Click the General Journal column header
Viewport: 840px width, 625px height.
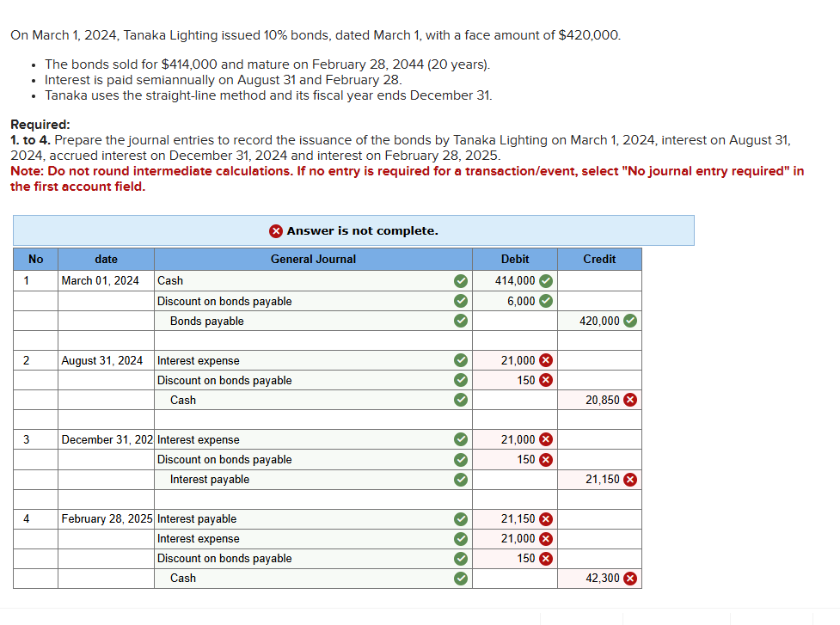312,259
